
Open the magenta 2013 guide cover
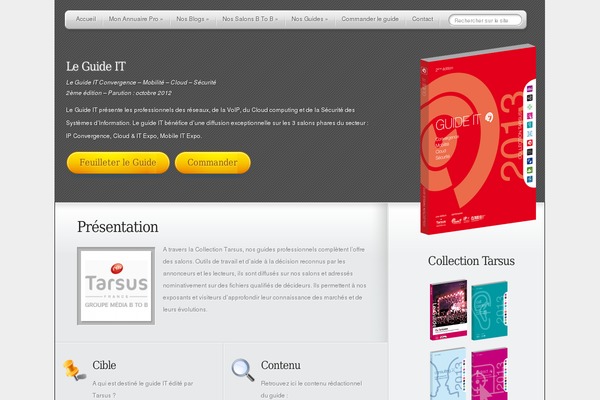[x=489, y=374]
